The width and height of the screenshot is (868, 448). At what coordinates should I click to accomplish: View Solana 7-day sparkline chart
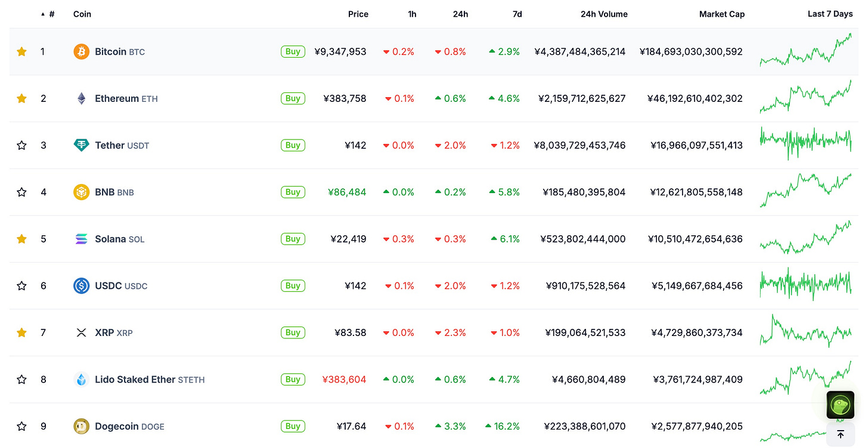(x=806, y=237)
